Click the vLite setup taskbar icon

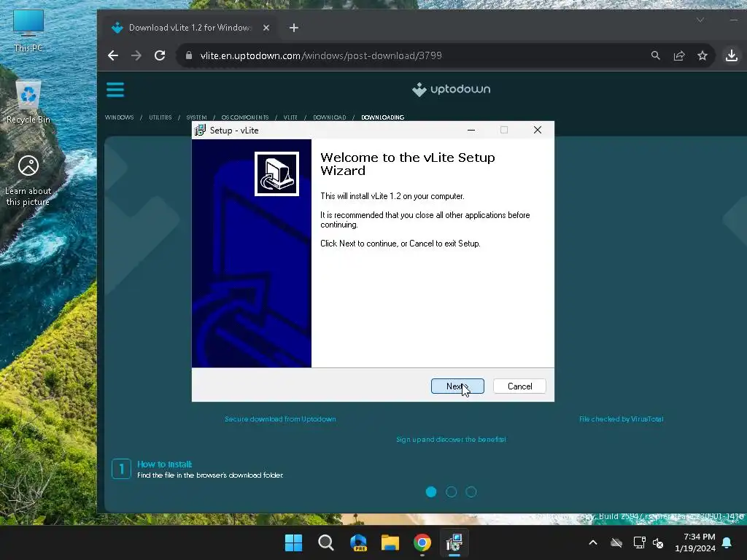454,542
